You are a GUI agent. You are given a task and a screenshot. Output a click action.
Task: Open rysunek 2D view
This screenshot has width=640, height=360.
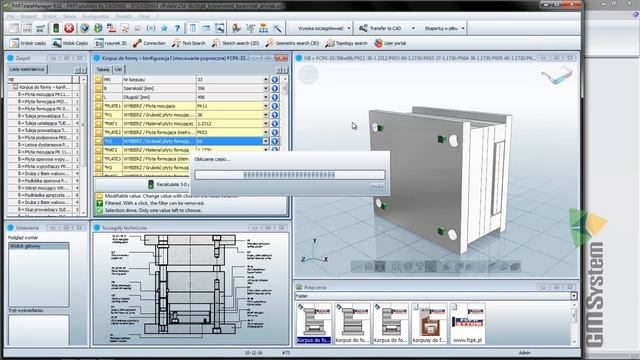click(x=111, y=43)
